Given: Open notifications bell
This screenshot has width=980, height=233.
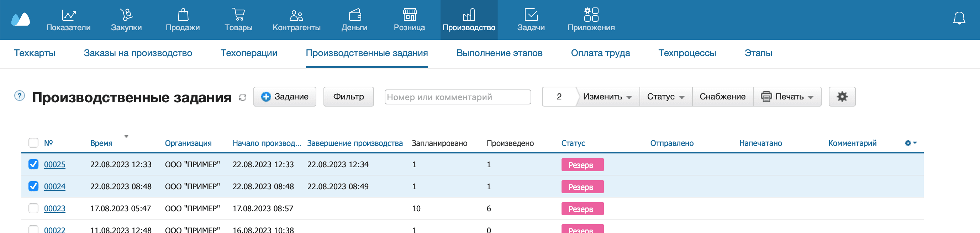Looking at the screenshot, I should (959, 18).
